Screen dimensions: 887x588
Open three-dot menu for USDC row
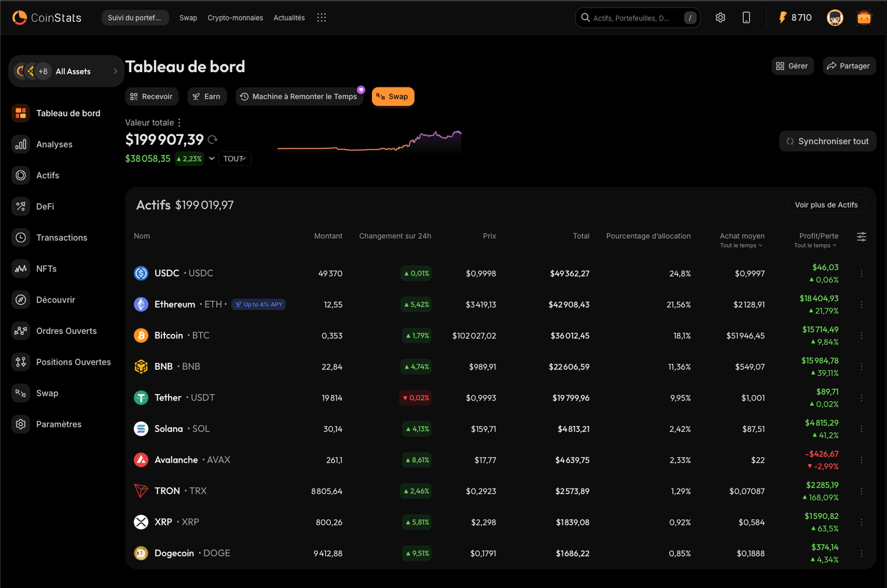(862, 274)
